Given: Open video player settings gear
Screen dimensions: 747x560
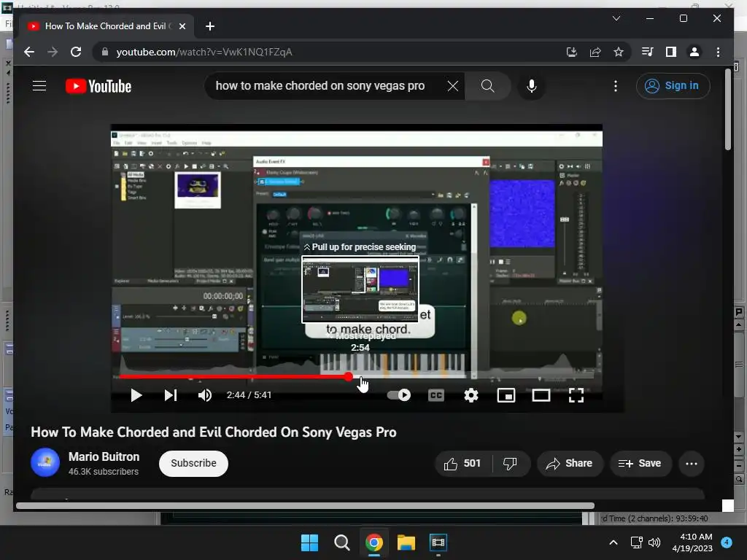Looking at the screenshot, I should click(471, 395).
